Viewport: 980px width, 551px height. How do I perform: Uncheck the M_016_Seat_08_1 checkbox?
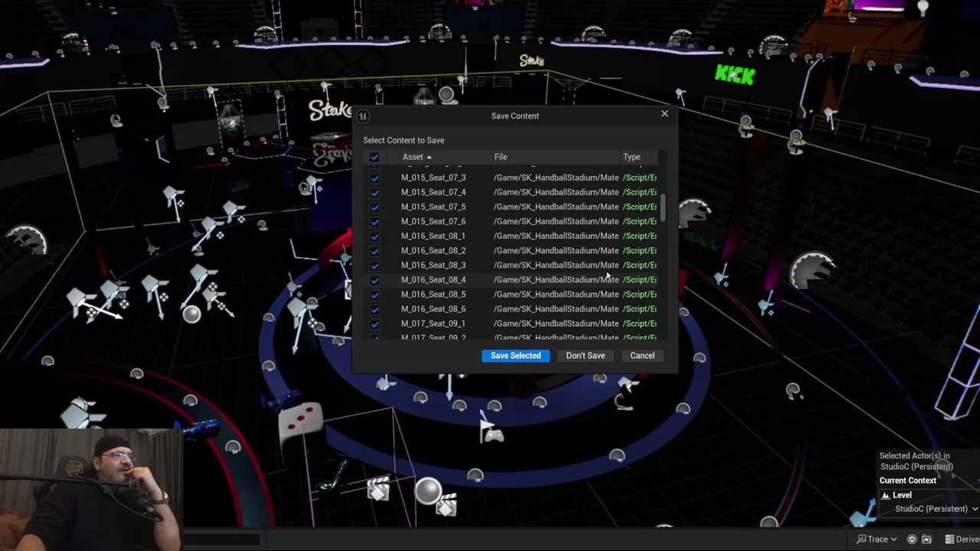(x=374, y=236)
